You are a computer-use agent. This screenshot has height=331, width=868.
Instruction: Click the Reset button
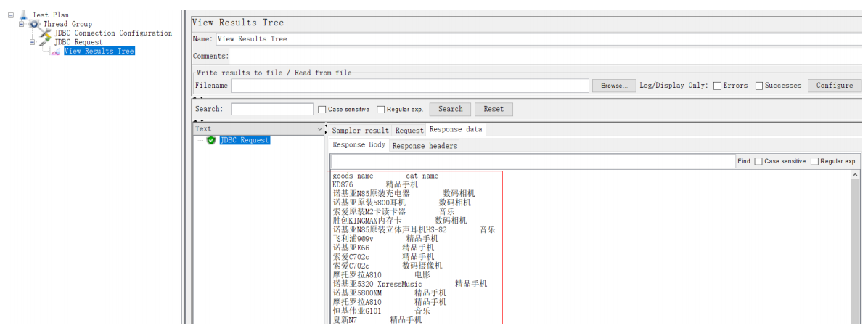[x=494, y=109]
